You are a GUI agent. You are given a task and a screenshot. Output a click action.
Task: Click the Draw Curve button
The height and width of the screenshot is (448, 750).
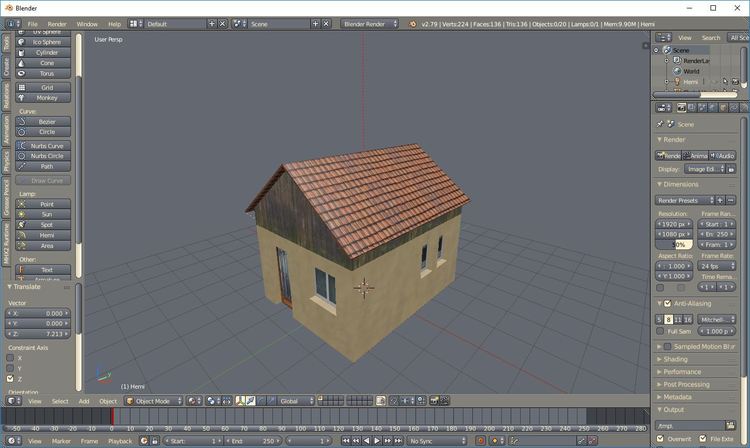[x=43, y=181]
